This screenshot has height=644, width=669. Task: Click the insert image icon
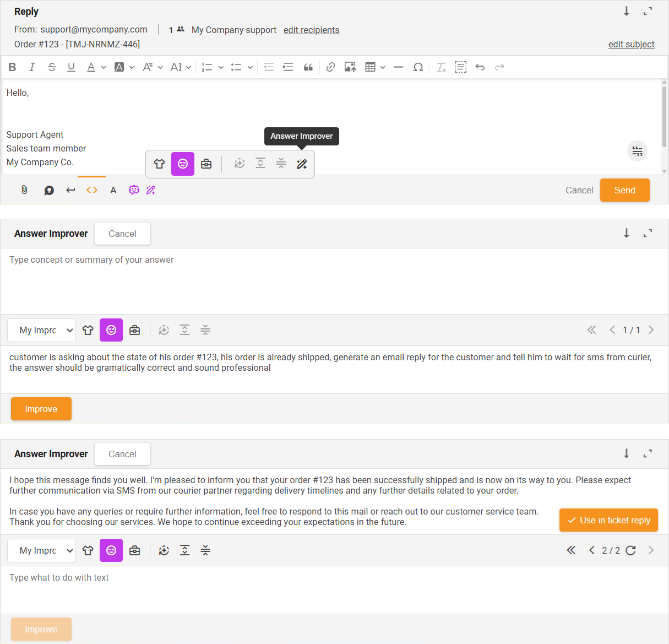click(x=350, y=67)
